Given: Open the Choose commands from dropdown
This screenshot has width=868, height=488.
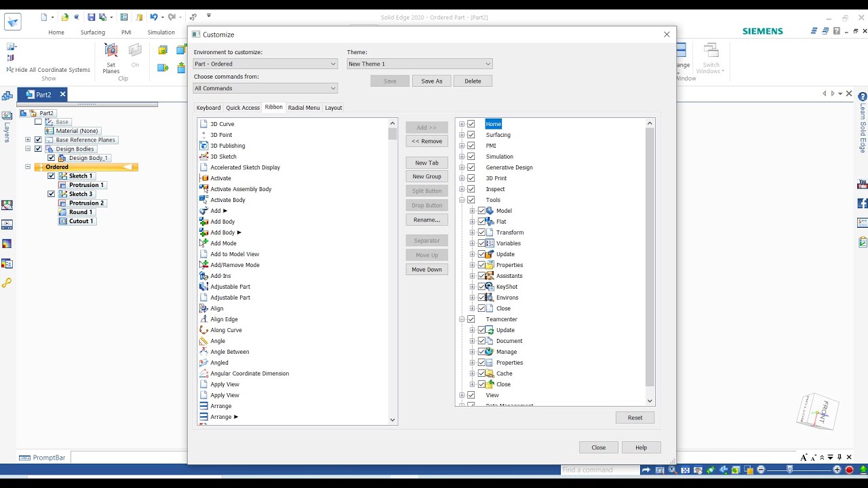Looking at the screenshot, I should click(265, 88).
